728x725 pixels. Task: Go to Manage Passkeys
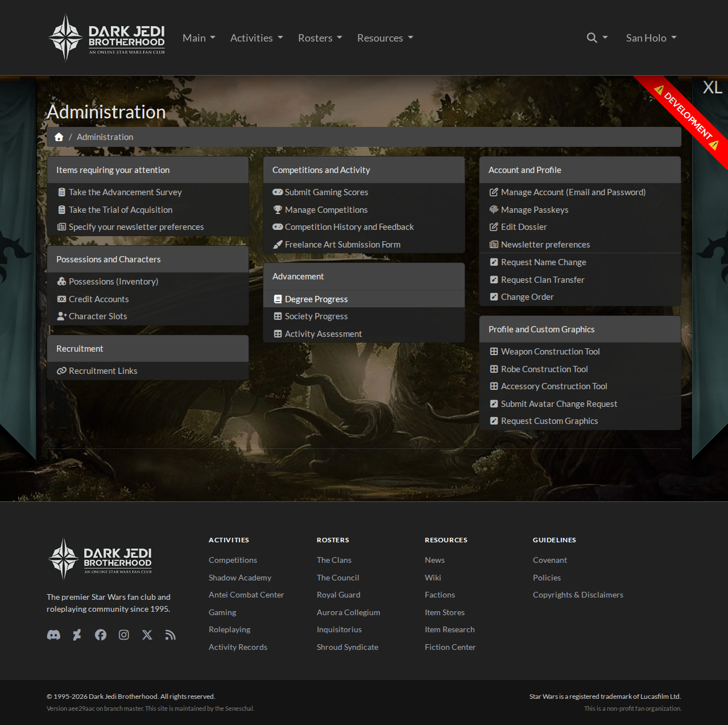534,210
